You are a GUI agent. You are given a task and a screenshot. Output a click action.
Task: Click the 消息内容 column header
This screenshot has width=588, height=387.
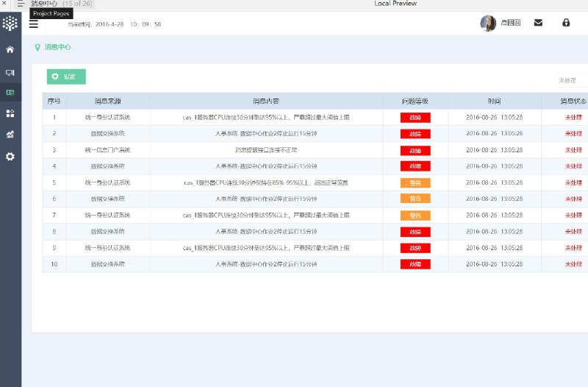pos(266,101)
